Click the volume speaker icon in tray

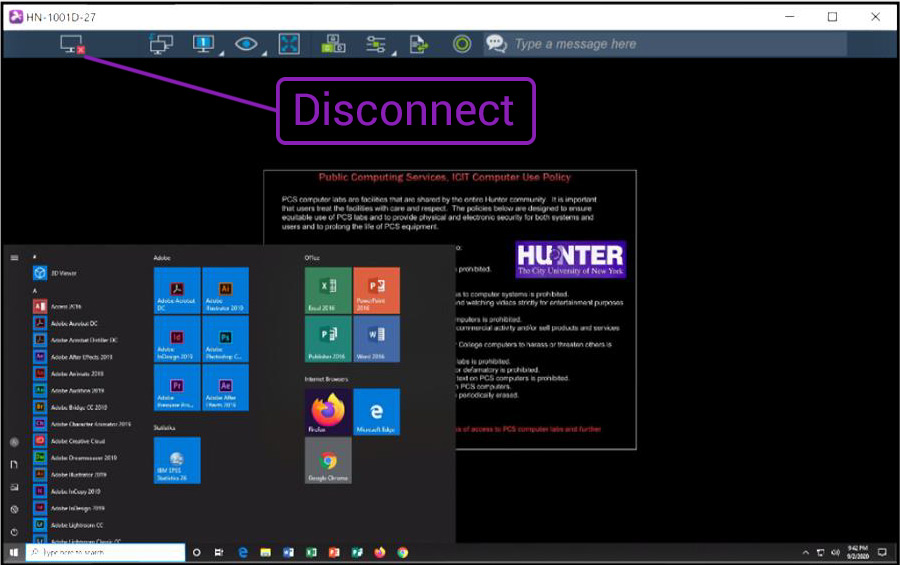pyautogui.click(x=835, y=552)
